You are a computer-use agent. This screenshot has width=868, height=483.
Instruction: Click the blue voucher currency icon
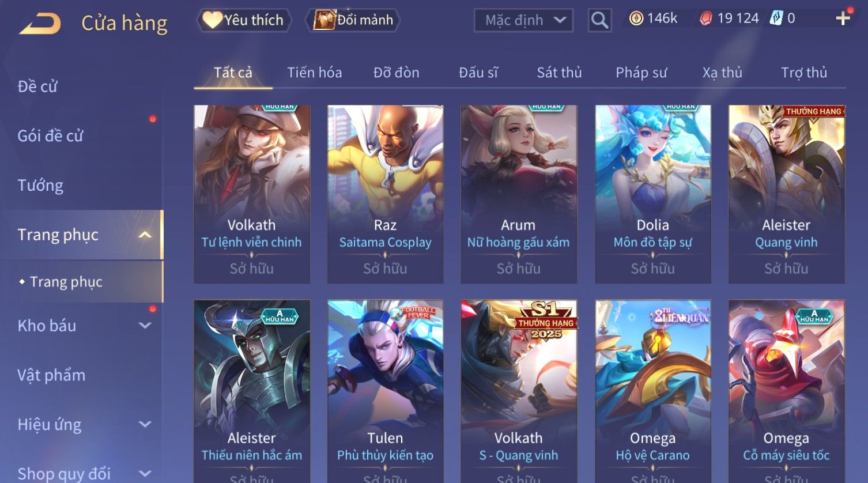click(776, 18)
